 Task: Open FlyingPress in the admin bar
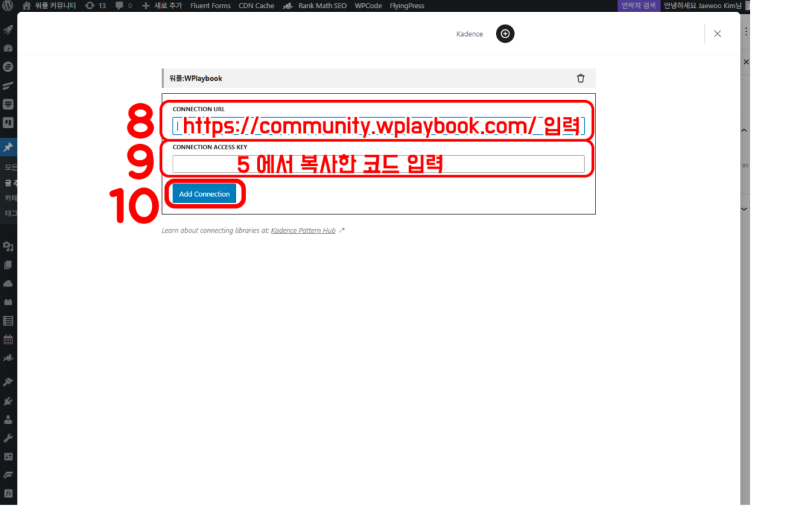click(x=407, y=5)
